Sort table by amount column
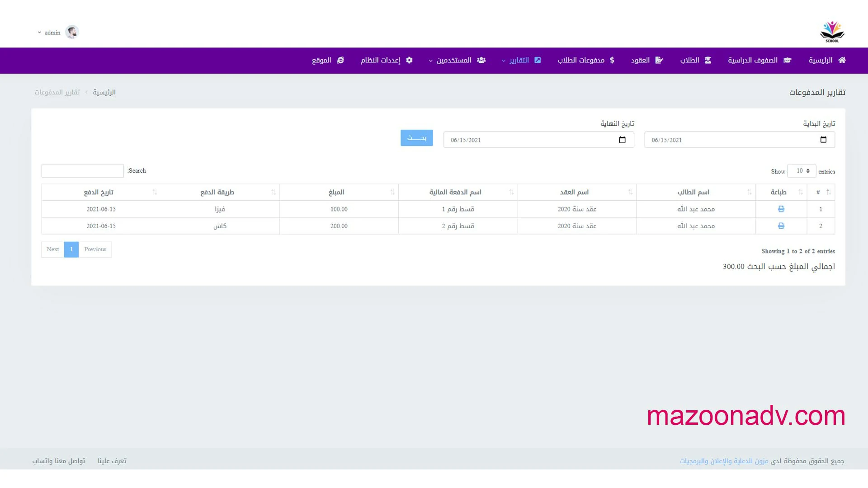This screenshot has height=488, width=868. (337, 192)
